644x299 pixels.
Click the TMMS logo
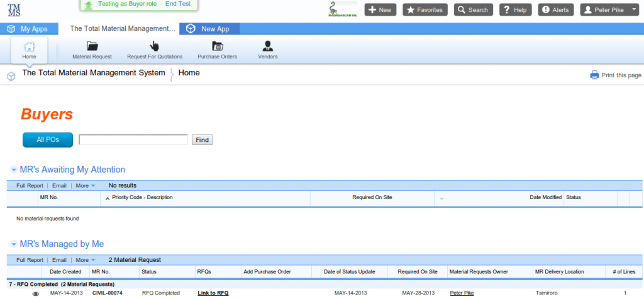coord(14,9)
